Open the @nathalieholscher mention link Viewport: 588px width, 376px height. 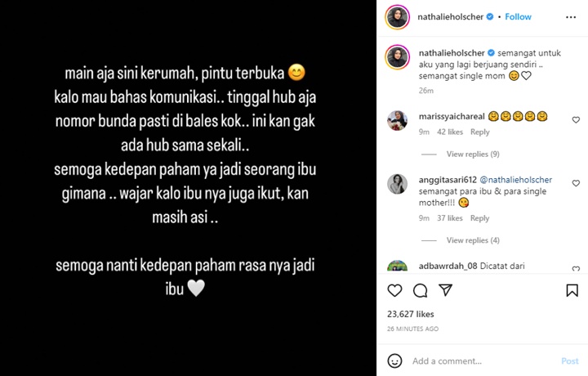coord(516,180)
